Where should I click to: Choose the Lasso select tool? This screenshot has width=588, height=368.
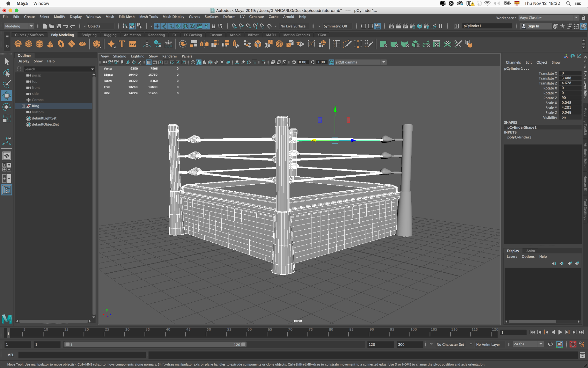[x=6, y=73]
